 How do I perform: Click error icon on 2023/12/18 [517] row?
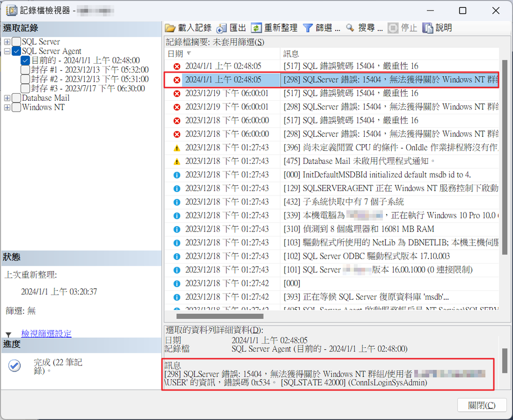pos(177,121)
